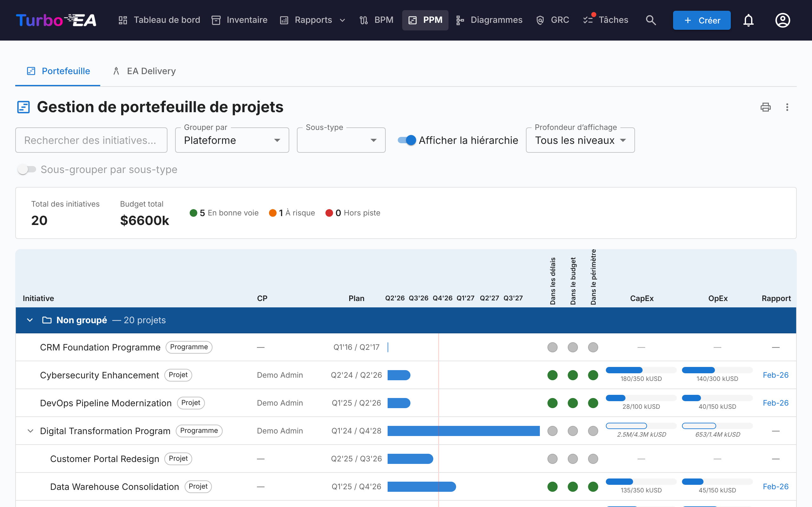The width and height of the screenshot is (812, 507).
Task: Open the Grouper par Plateforme dropdown
Action: pyautogui.click(x=232, y=140)
